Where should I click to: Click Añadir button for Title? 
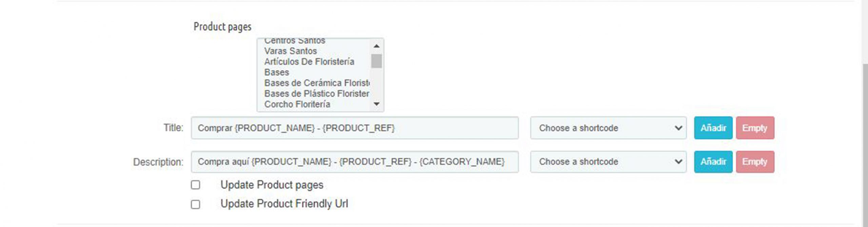tap(713, 128)
